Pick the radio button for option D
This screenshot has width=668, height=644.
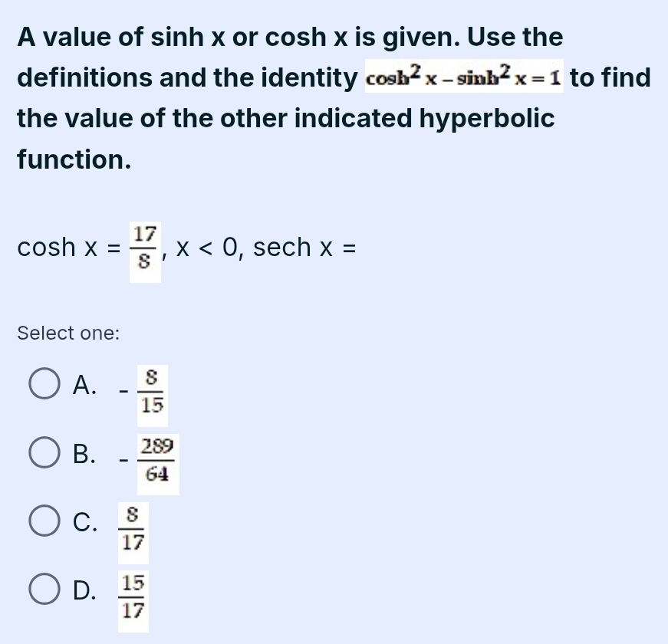(x=45, y=590)
